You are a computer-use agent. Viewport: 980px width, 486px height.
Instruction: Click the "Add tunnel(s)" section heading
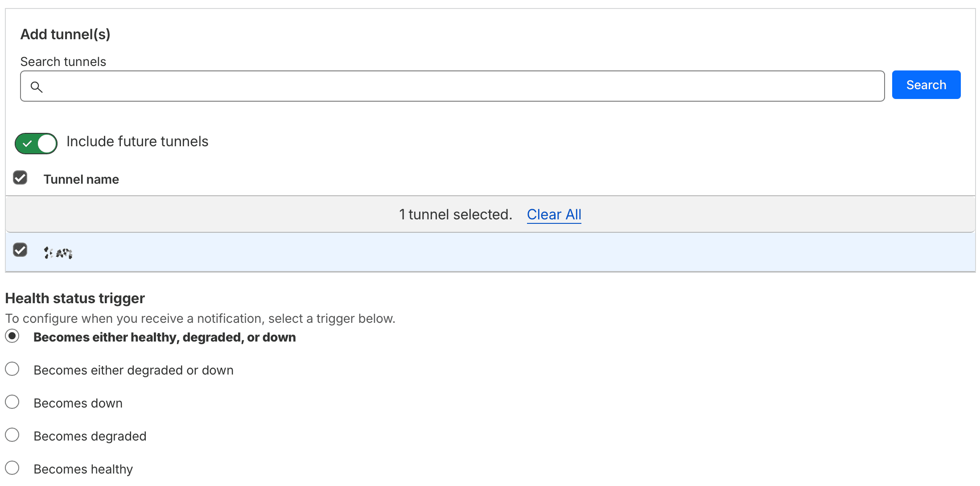click(66, 34)
